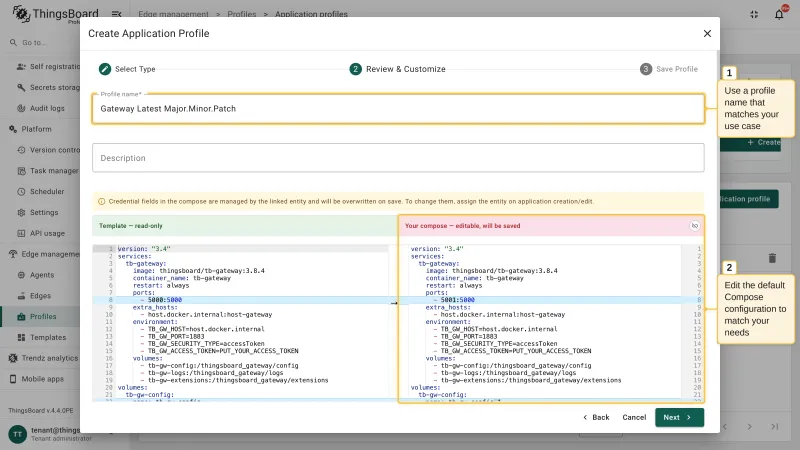The width and height of the screenshot is (800, 450).
Task: Open Task manager in the sidebar
Action: point(49,171)
